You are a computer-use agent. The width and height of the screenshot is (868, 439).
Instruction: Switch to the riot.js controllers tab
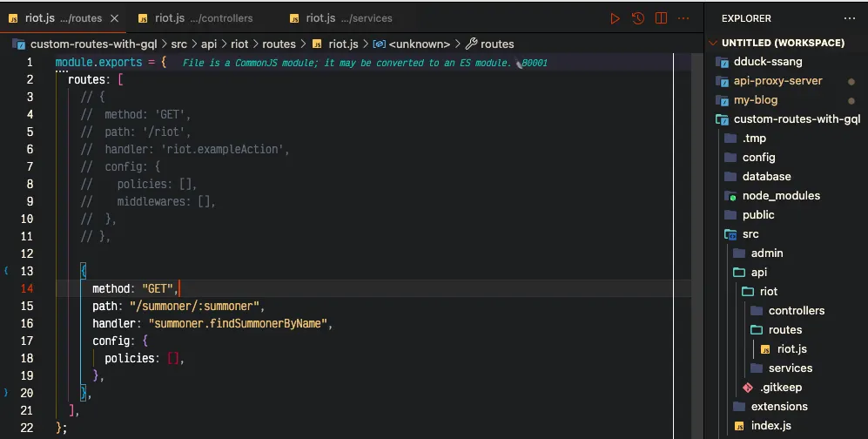pyautogui.click(x=196, y=18)
